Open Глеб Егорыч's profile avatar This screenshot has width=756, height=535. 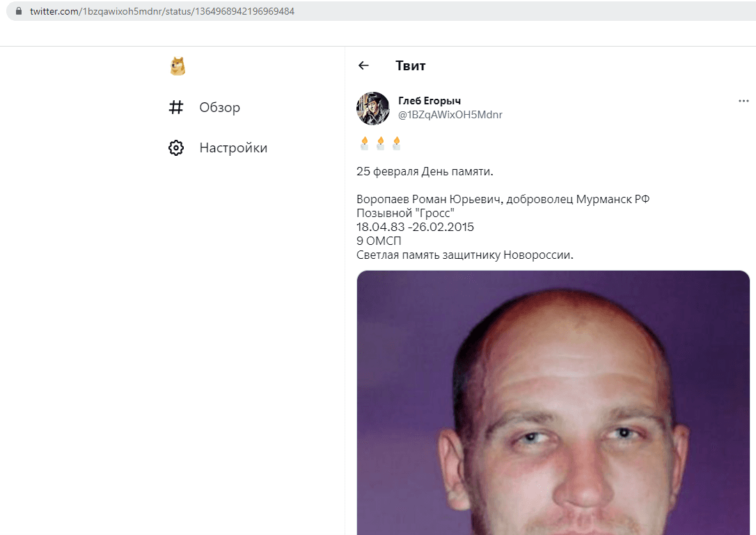pos(372,108)
